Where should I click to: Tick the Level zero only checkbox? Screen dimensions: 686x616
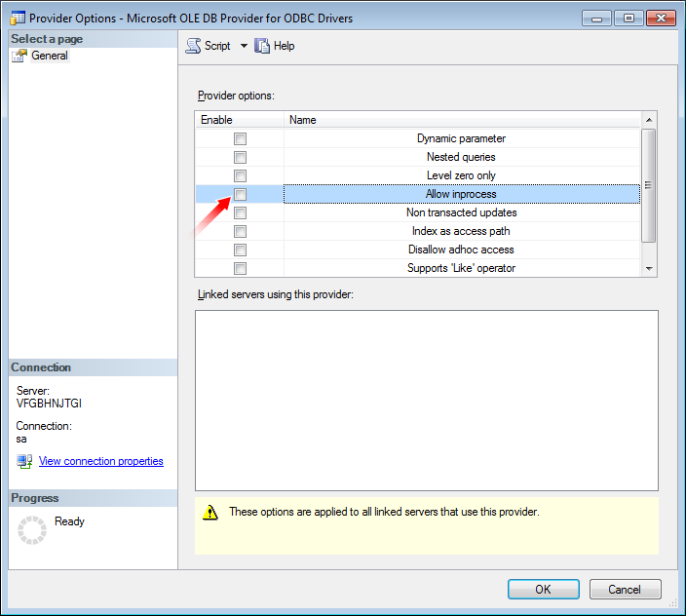click(240, 175)
